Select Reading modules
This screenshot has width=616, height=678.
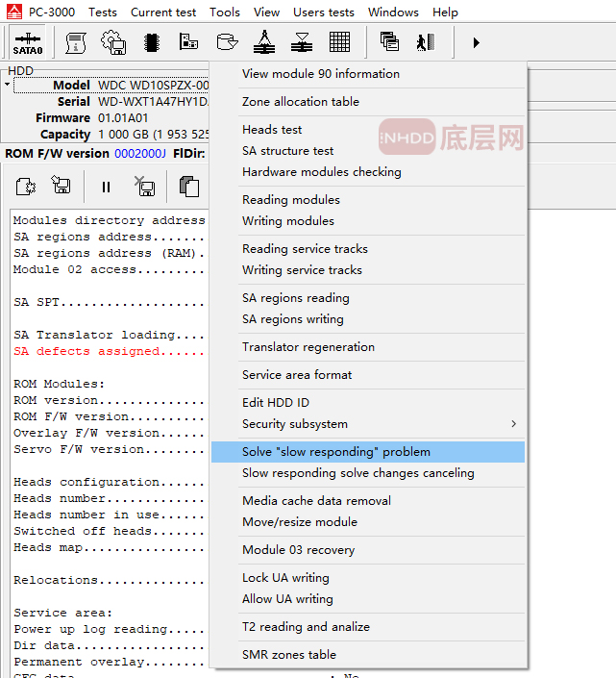click(x=368, y=200)
